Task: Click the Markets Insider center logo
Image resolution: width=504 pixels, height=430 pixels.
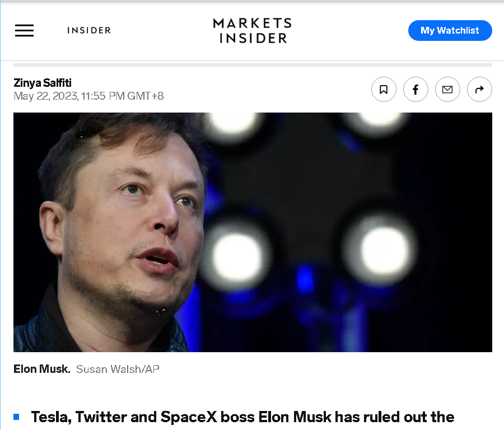Action: 253,31
